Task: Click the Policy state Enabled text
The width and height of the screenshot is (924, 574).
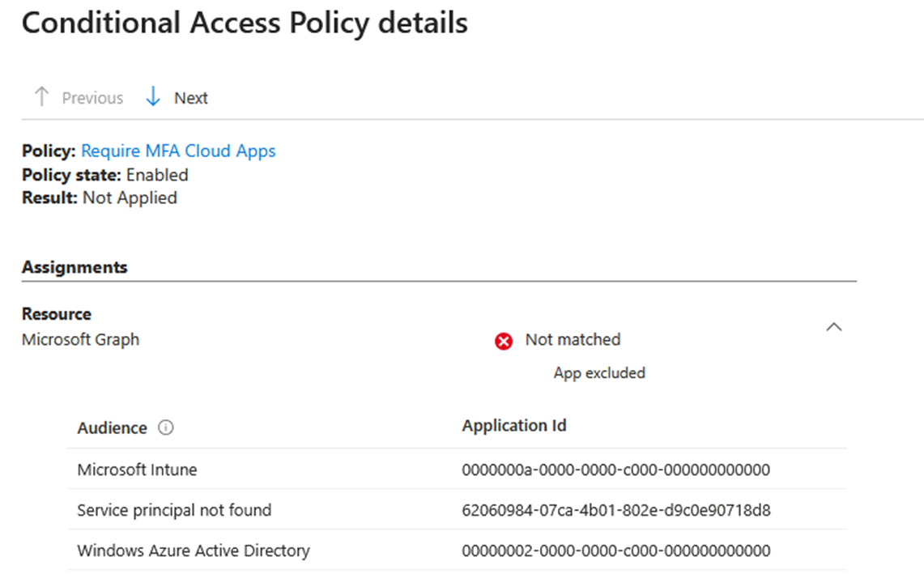Action: 105,175
